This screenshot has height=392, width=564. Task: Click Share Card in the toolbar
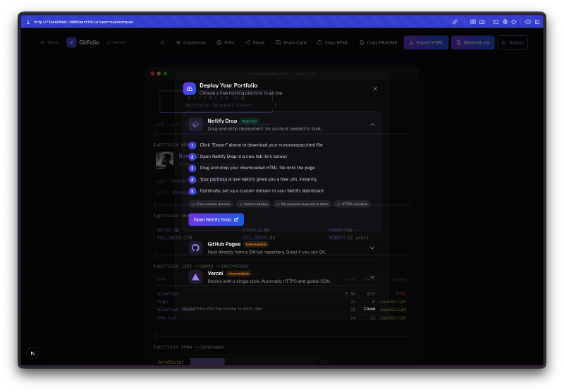pos(290,42)
